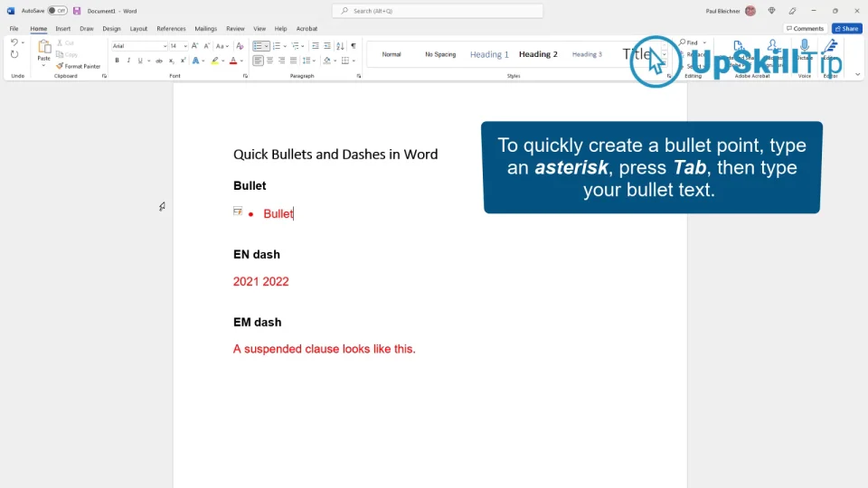Screen dimensions: 868x488
Task: Open the Borders dropdown arrow
Action: [354, 61]
